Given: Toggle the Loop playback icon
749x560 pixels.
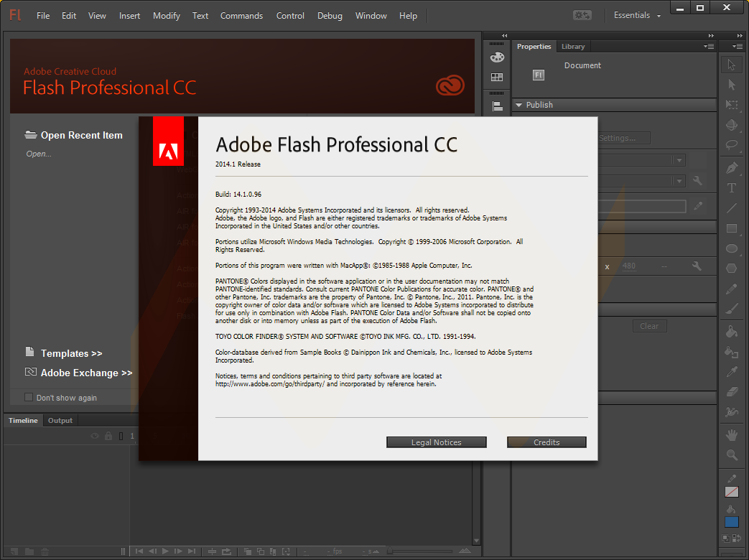Looking at the screenshot, I should tap(226, 551).
